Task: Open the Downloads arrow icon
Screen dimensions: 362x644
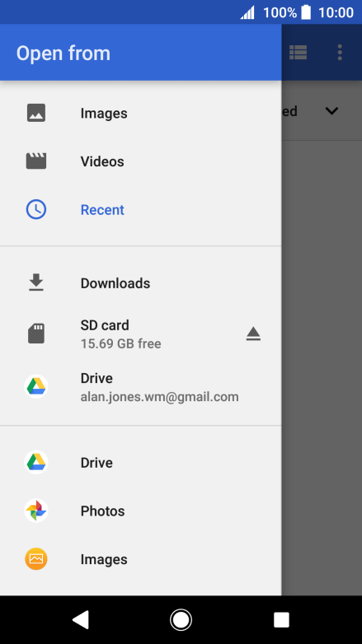Action: [x=36, y=282]
